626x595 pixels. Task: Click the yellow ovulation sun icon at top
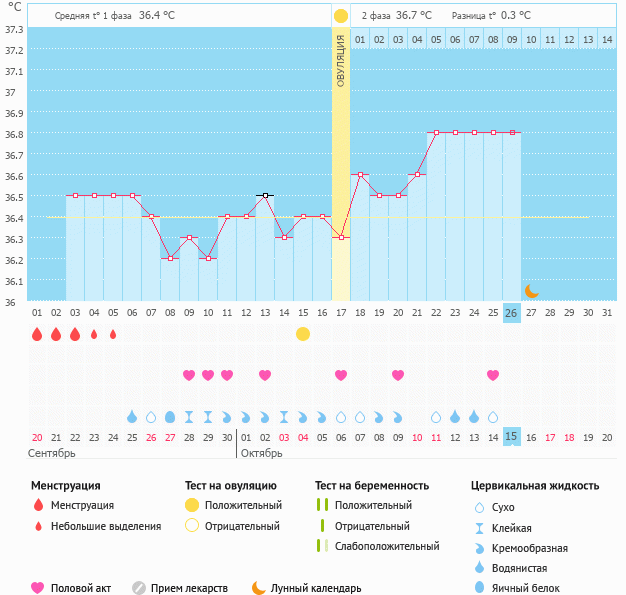(x=341, y=16)
